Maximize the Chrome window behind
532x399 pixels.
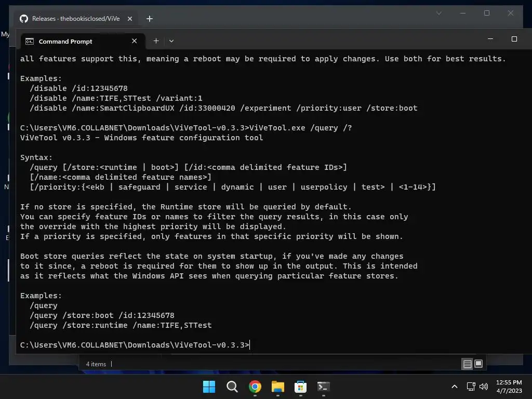tap(486, 13)
